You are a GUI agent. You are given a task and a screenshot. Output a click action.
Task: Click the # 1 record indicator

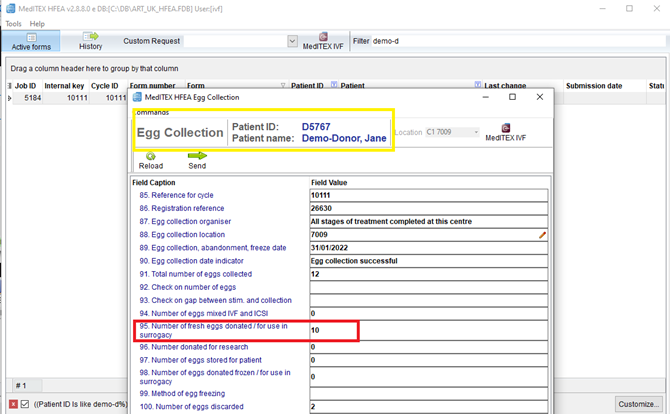pos(21,386)
